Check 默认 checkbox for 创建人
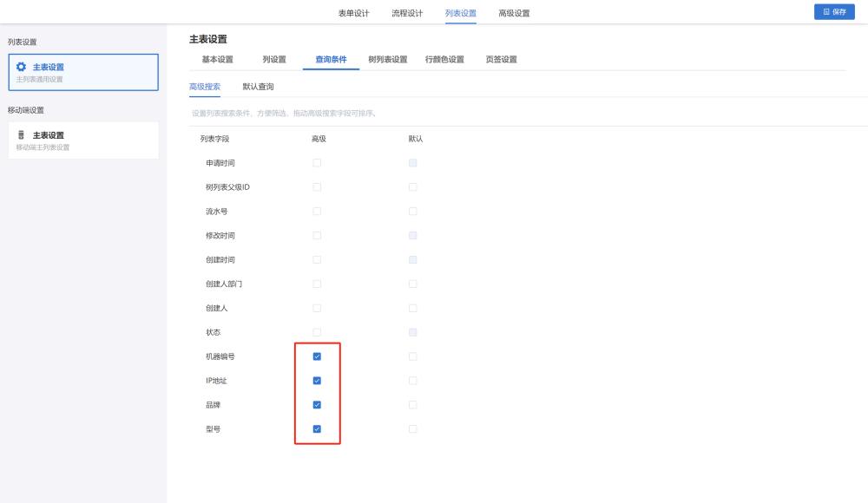The width and height of the screenshot is (868, 503). pos(413,308)
